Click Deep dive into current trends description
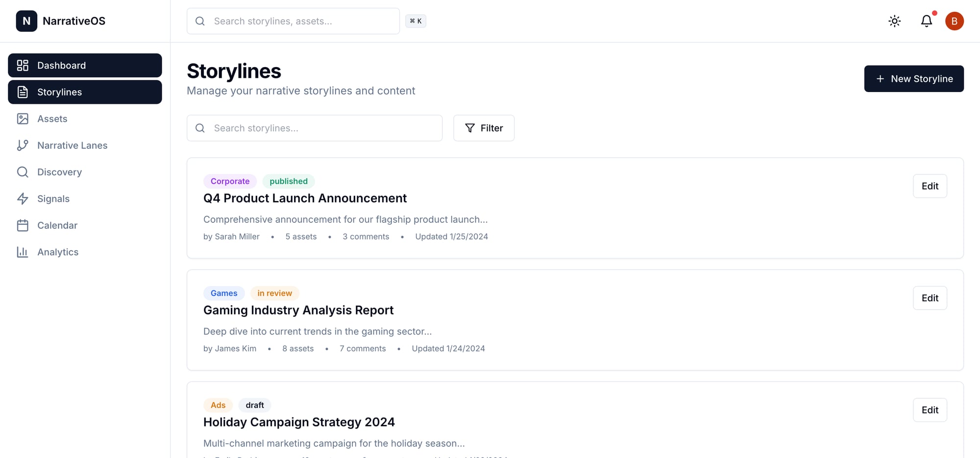 point(318,332)
